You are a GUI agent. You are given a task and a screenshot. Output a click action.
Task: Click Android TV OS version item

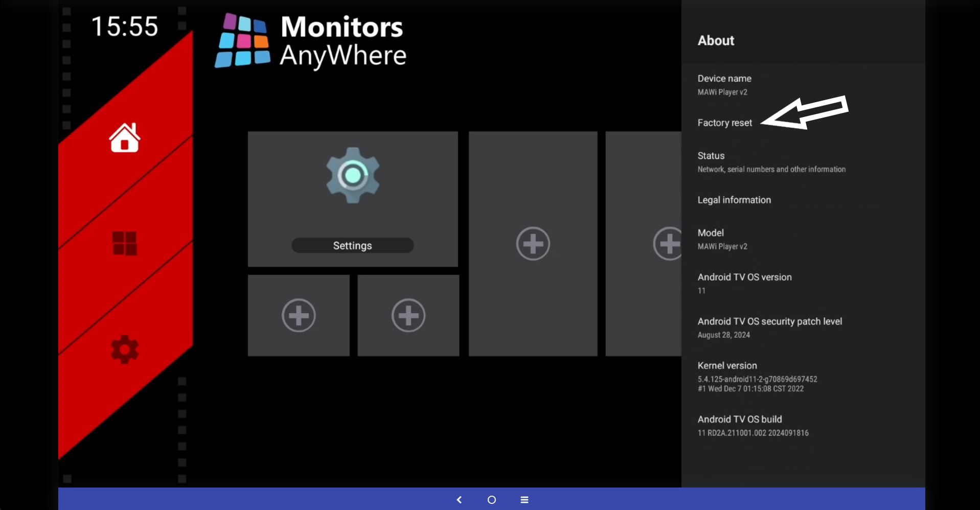click(744, 283)
